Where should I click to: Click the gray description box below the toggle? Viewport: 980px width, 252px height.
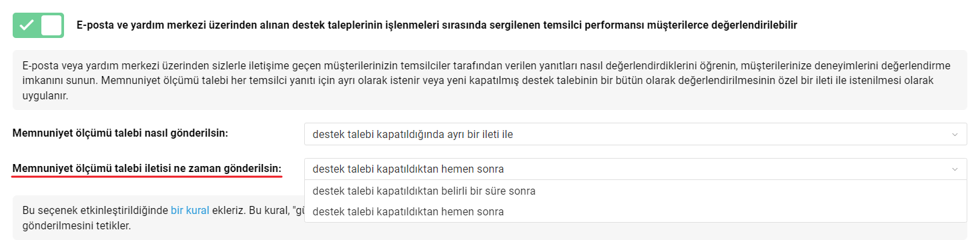pyautogui.click(x=490, y=80)
